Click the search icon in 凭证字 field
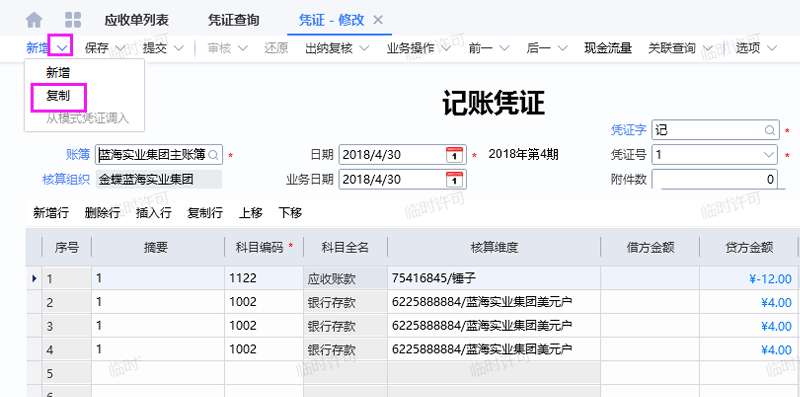Viewport: 800px width, 397px height. point(769,130)
